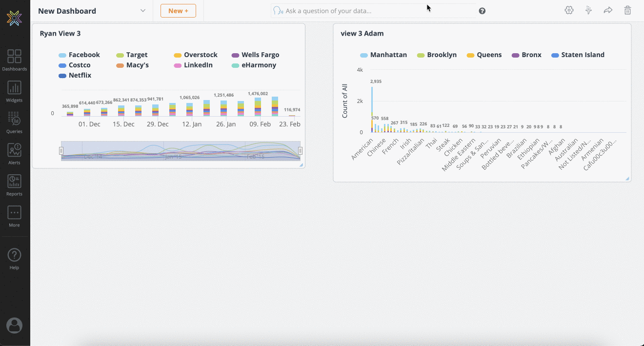
Task: Click the Staten Island legend entry
Action: [x=578, y=55]
